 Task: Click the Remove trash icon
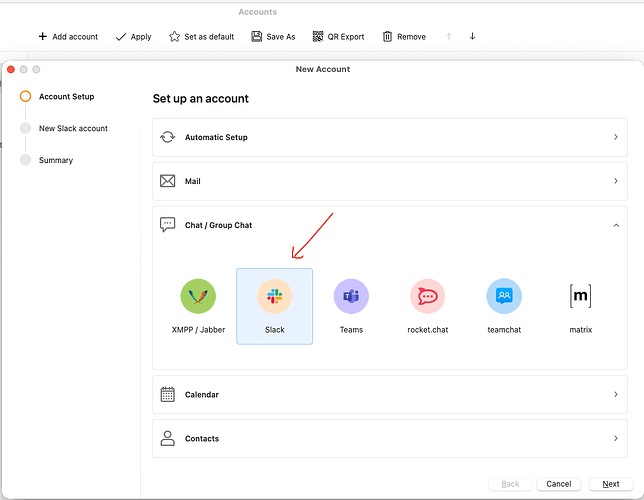(x=387, y=37)
